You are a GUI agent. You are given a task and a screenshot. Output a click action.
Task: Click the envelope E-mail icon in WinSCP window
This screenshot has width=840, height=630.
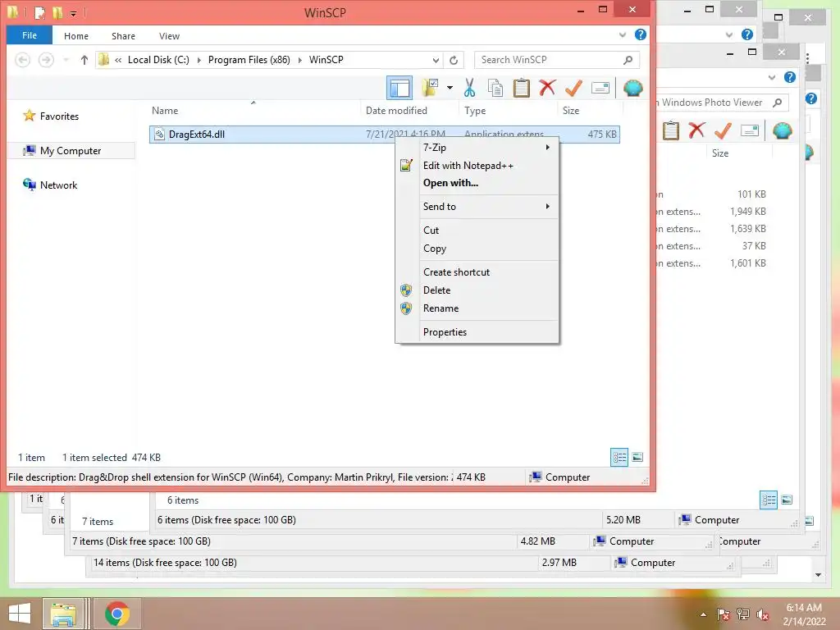[x=600, y=88]
